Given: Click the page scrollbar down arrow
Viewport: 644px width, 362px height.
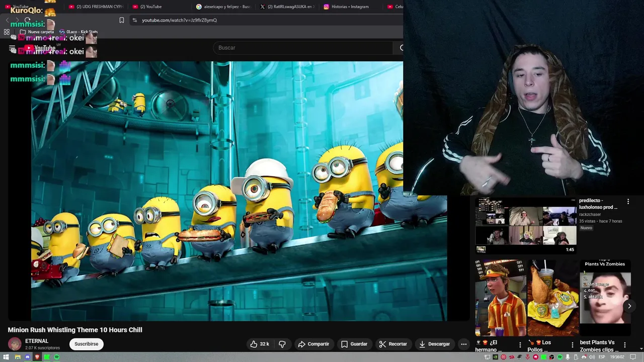Looking at the screenshot, I should 641,349.
